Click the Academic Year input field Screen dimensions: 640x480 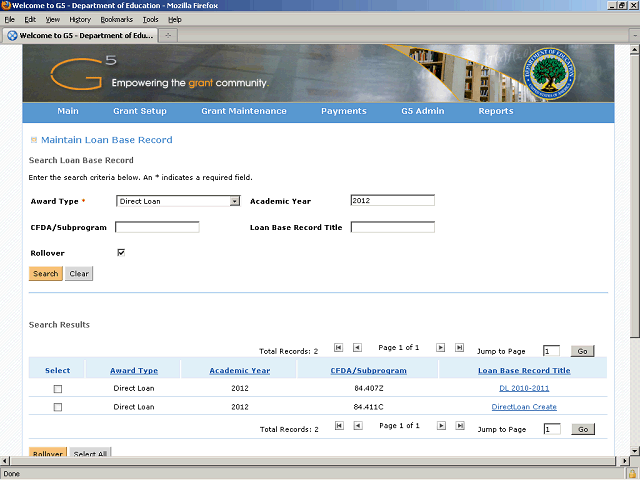pos(393,200)
